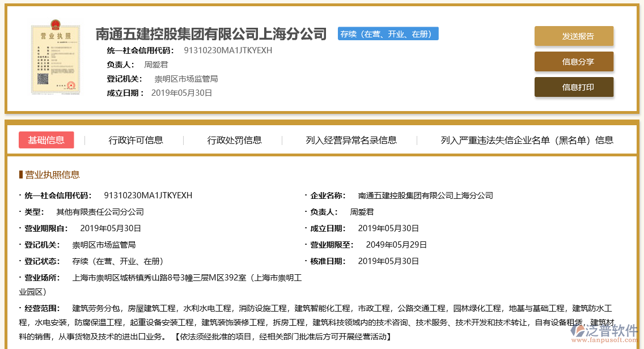
Task: Open the business license thumbnail image
Action: click(56, 57)
